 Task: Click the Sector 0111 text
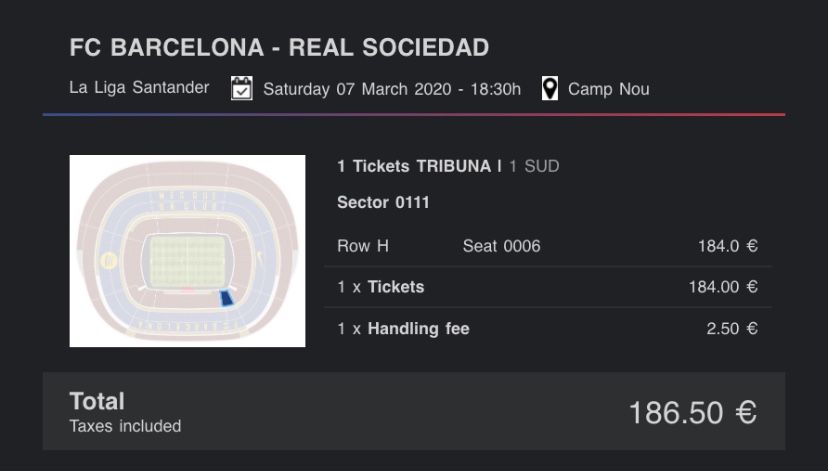tap(383, 202)
